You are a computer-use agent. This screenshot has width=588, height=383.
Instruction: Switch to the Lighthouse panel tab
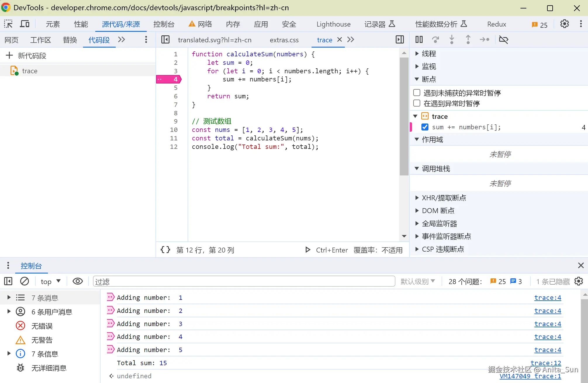(x=333, y=24)
